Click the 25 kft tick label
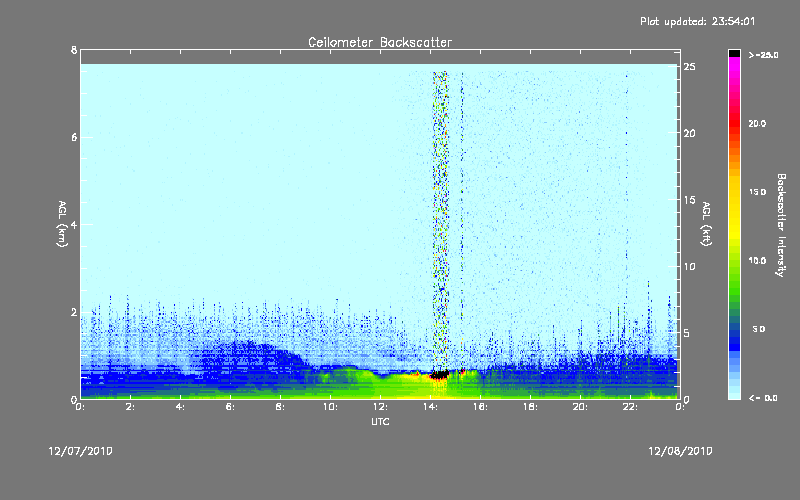 click(x=690, y=67)
